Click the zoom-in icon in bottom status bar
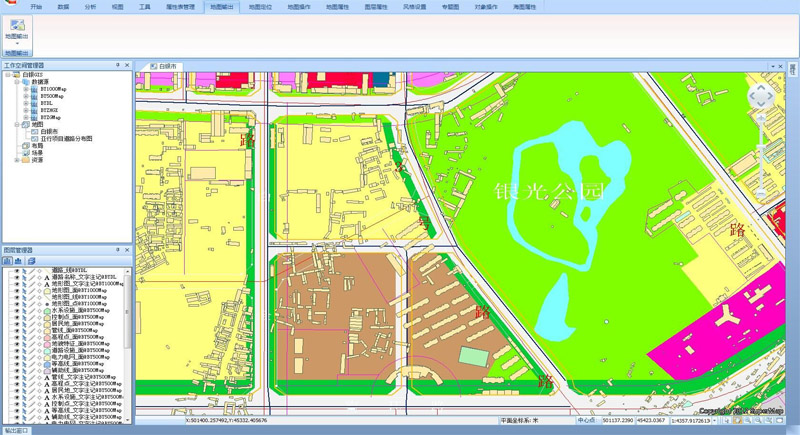This screenshot has height=435, width=800. [x=747, y=421]
